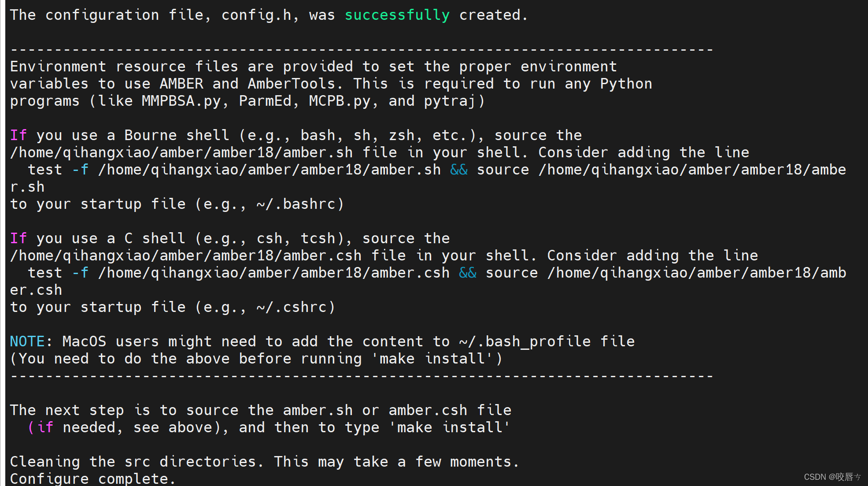Click the magenta 'If' before Bourne shell

coord(18,135)
